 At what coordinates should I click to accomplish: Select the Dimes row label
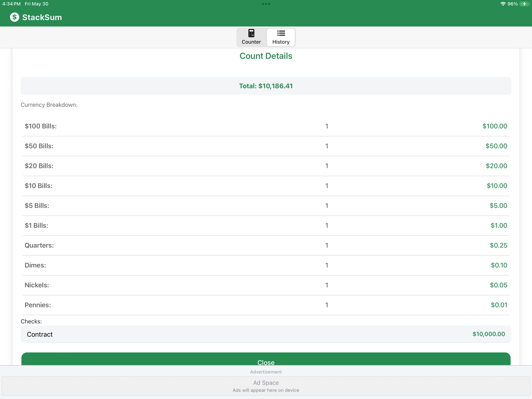pyautogui.click(x=35, y=265)
